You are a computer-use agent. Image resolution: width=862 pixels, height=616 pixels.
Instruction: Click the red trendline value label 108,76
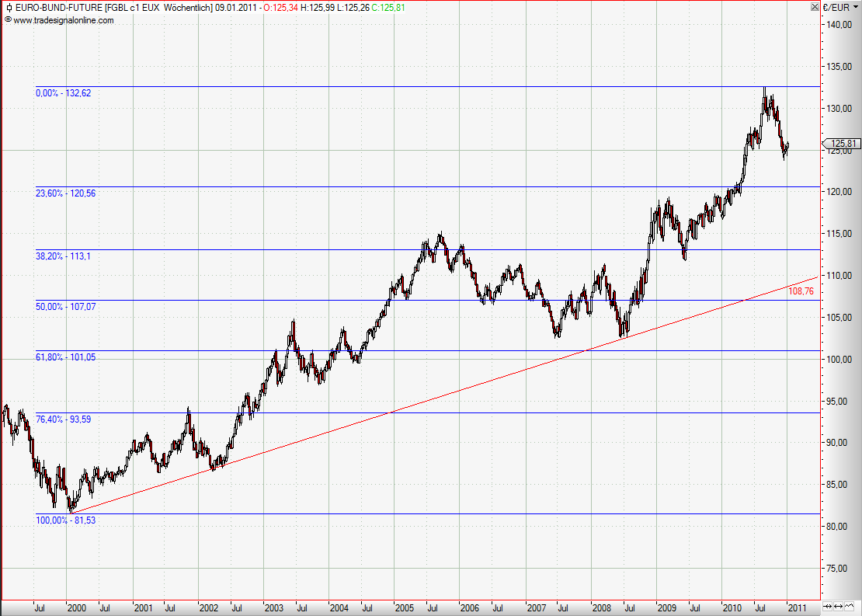[x=801, y=290]
